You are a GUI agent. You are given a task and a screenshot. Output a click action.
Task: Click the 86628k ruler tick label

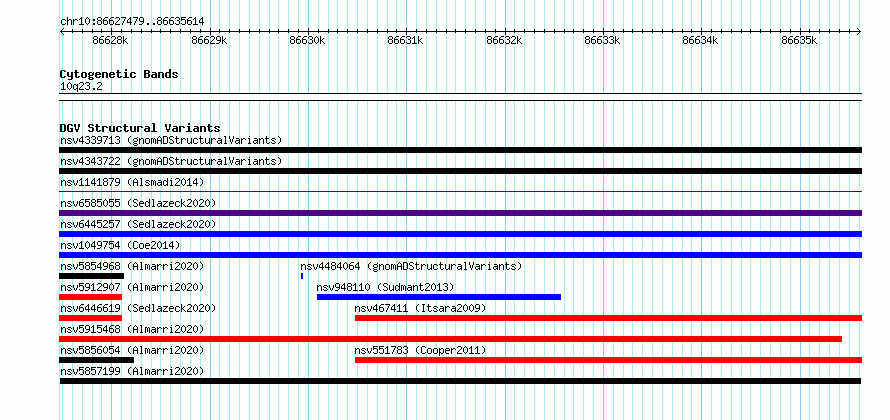[110, 41]
